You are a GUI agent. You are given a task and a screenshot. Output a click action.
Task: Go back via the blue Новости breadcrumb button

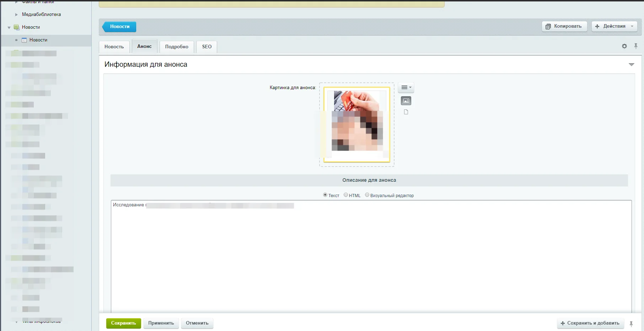click(119, 27)
